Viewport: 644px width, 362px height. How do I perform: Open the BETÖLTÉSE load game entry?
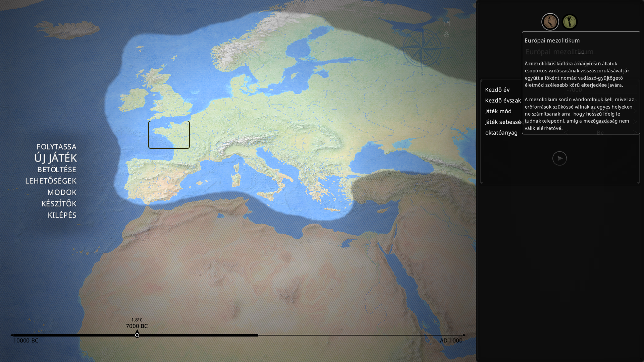[57, 170]
